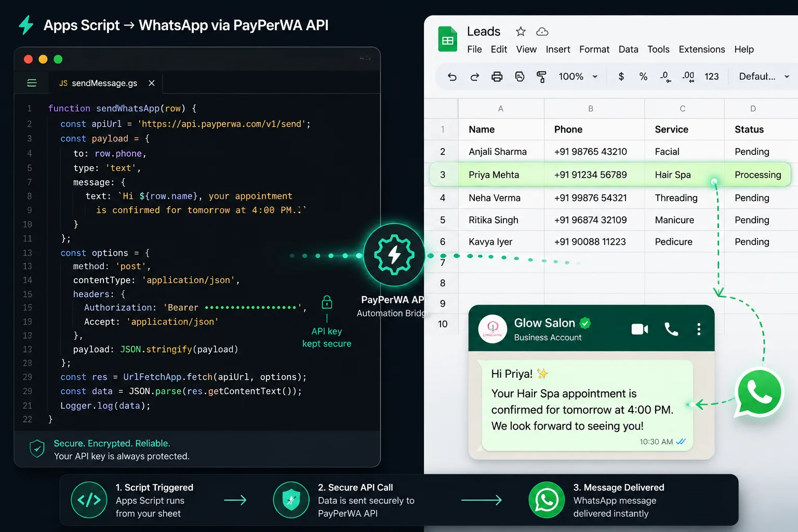
Task: Star the Leads spreadsheet
Action: pyautogui.click(x=521, y=32)
